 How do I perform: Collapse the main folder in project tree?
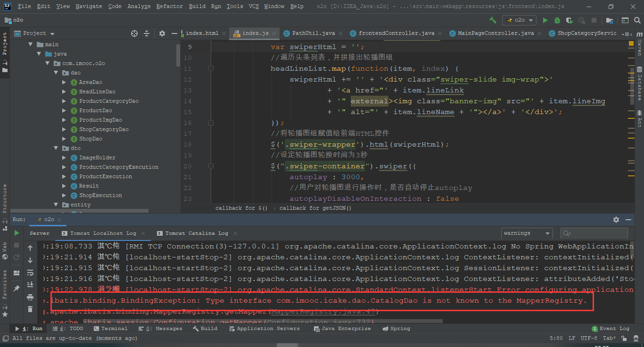click(29, 44)
